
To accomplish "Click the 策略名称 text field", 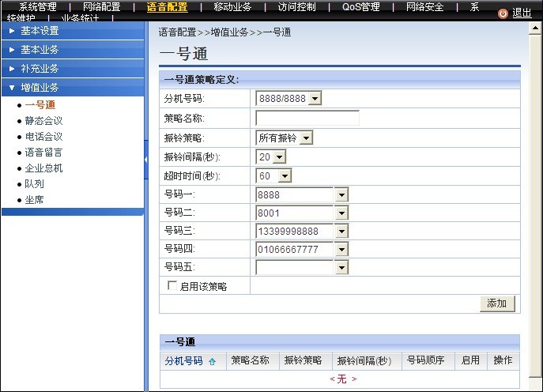I will 307,119.
